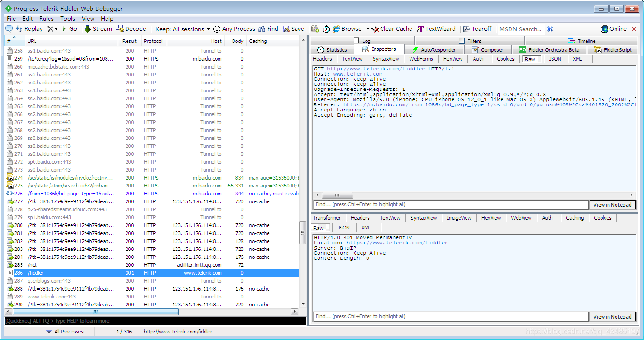Toggle Stream mode in toolbar
Image resolution: width=644 pixels, height=340 pixels.
pyautogui.click(x=98, y=29)
